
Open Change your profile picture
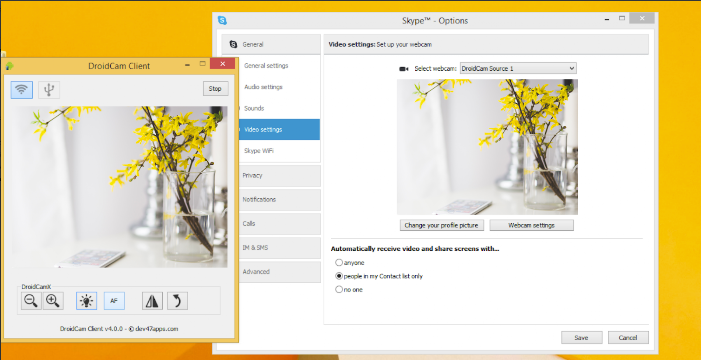442,225
